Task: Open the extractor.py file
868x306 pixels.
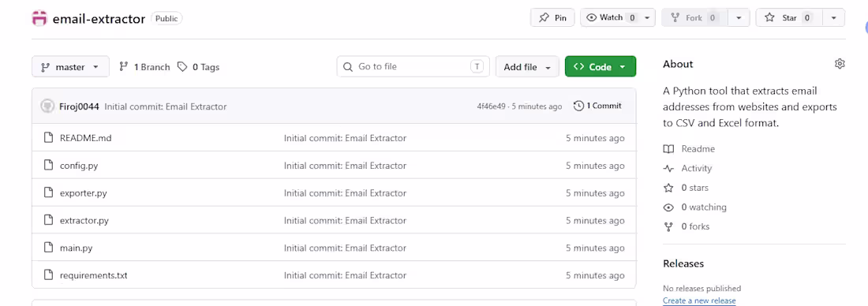Action: coord(84,220)
